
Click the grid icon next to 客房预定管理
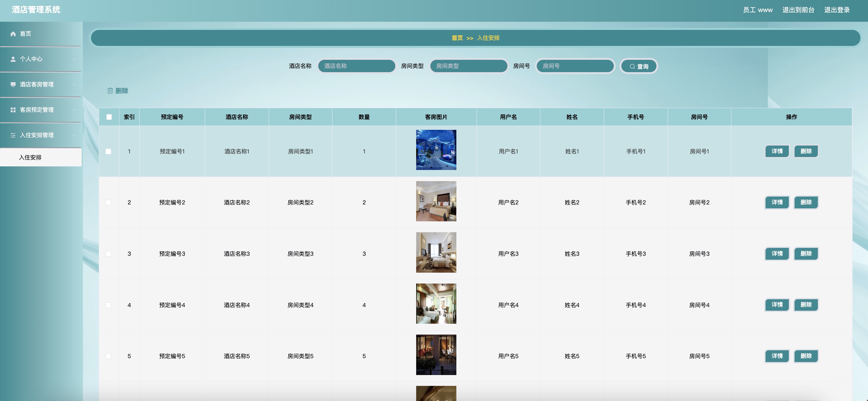pyautogui.click(x=13, y=110)
